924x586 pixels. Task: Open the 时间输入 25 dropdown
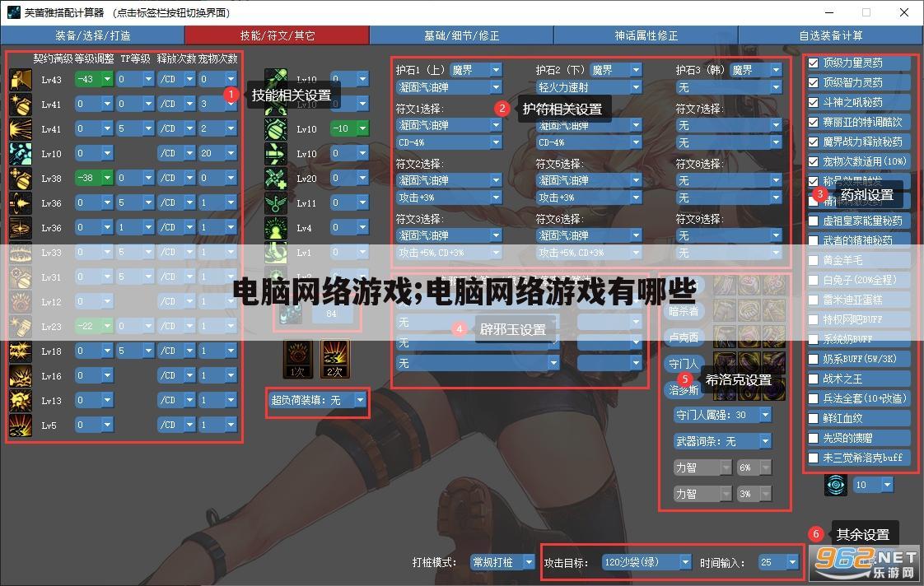click(x=778, y=562)
